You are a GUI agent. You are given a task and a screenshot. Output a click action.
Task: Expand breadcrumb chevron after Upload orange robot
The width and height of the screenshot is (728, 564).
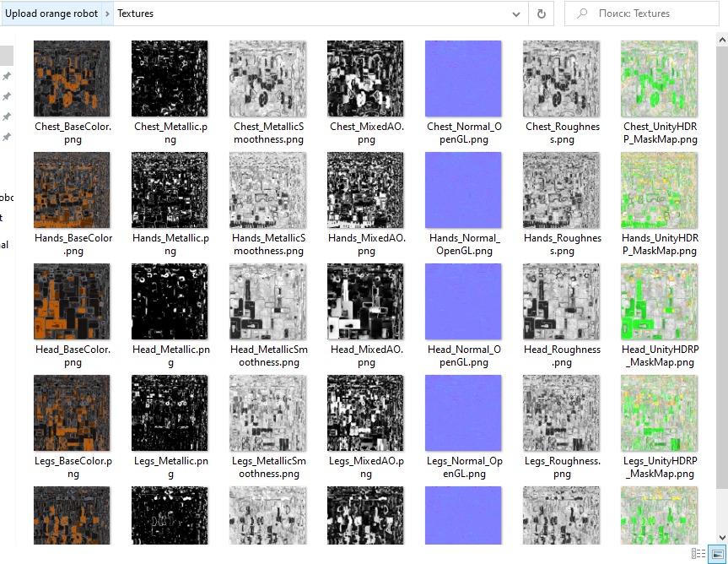pyautogui.click(x=107, y=14)
